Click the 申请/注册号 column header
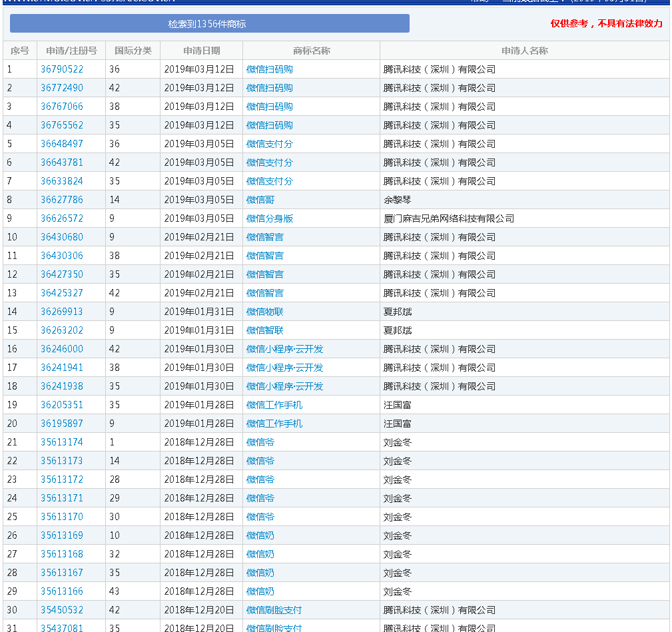This screenshot has width=672, height=632. pyautogui.click(x=71, y=51)
